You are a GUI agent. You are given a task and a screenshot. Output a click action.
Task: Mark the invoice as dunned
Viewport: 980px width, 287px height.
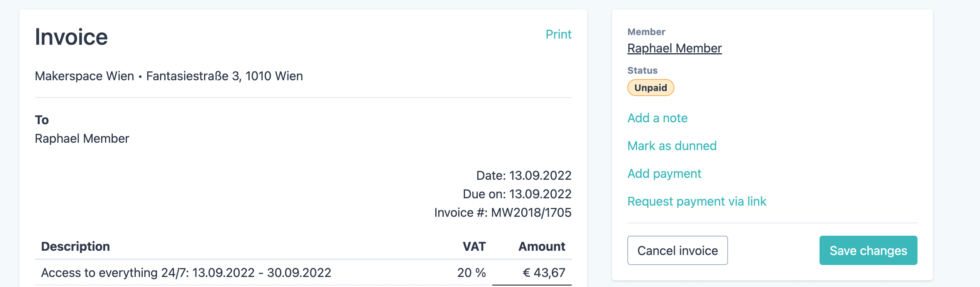click(x=672, y=146)
